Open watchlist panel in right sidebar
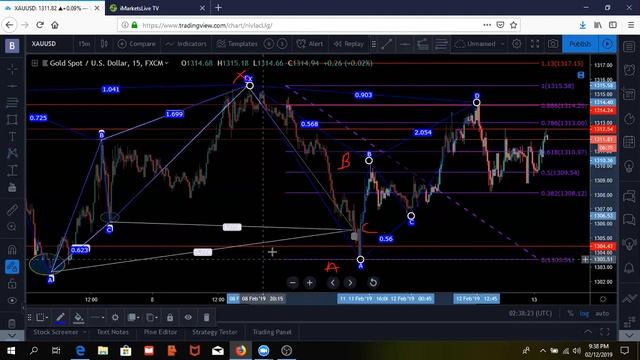The width and height of the screenshot is (640, 360). [629, 47]
